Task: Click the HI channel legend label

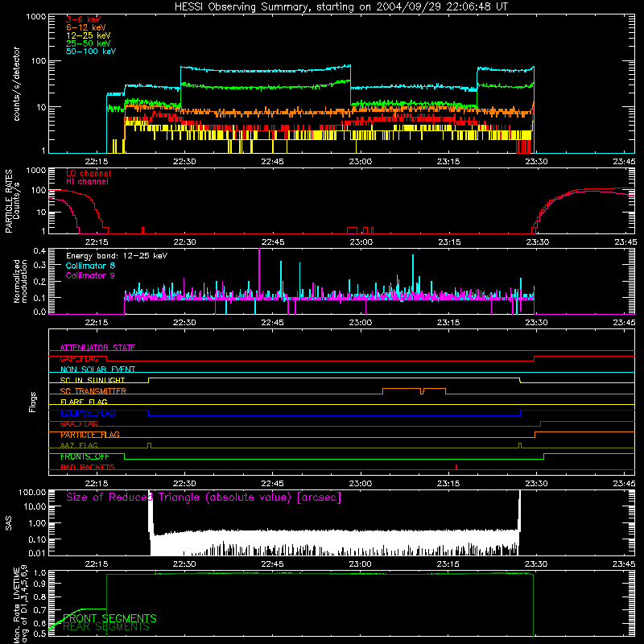Action: (x=87, y=182)
